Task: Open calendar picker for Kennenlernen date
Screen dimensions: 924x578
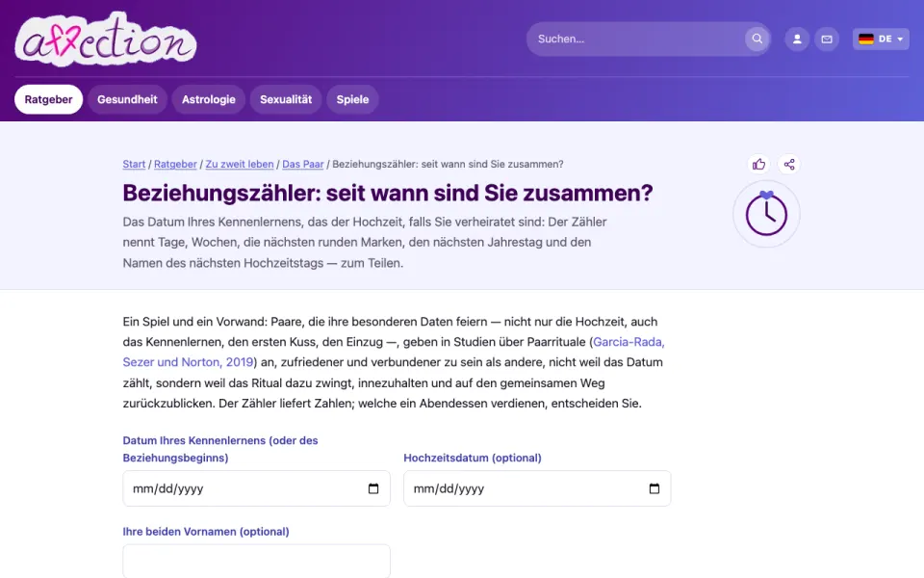Action: tap(373, 488)
